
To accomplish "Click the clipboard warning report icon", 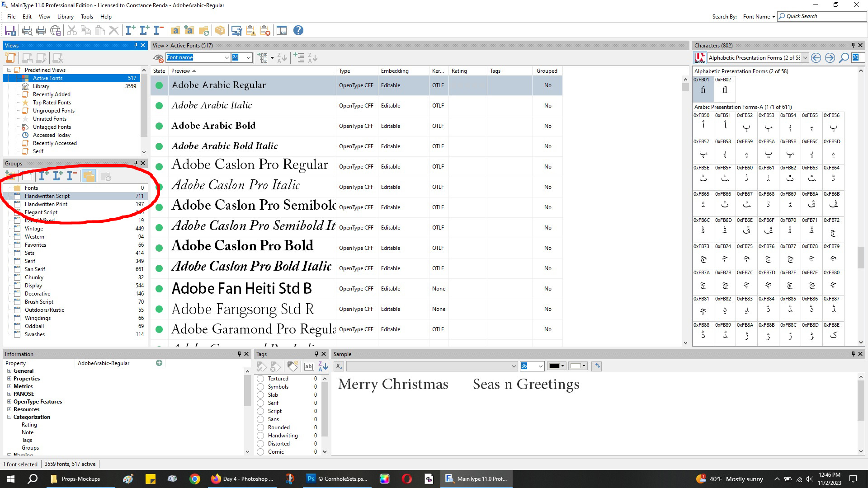I will (251, 31).
